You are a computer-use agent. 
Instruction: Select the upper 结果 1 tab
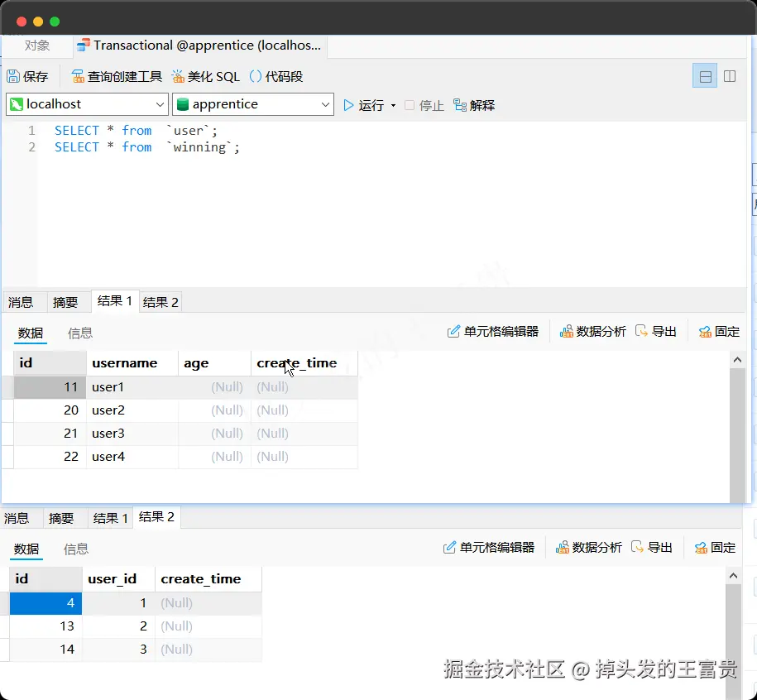pos(115,301)
